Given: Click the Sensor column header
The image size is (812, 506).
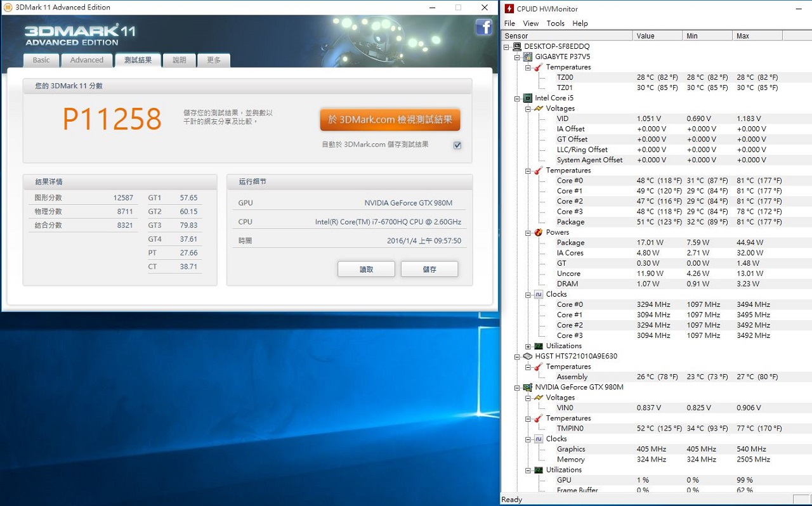Looking at the screenshot, I should point(567,36).
